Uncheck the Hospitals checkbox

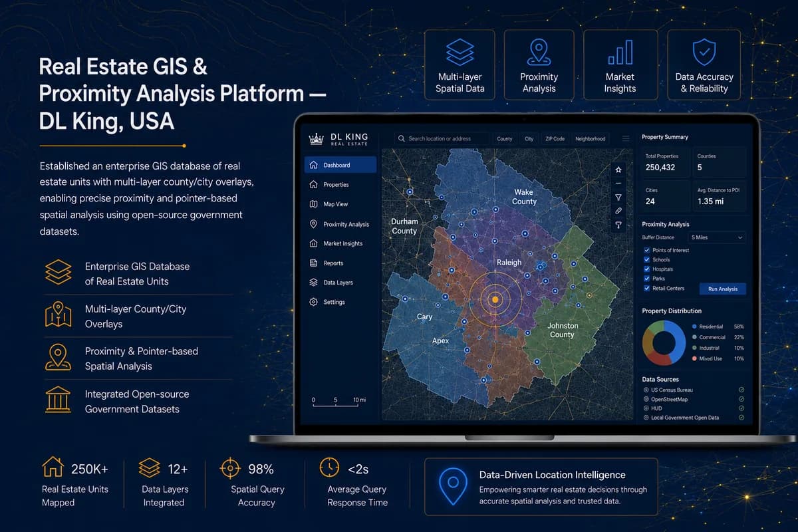647,269
